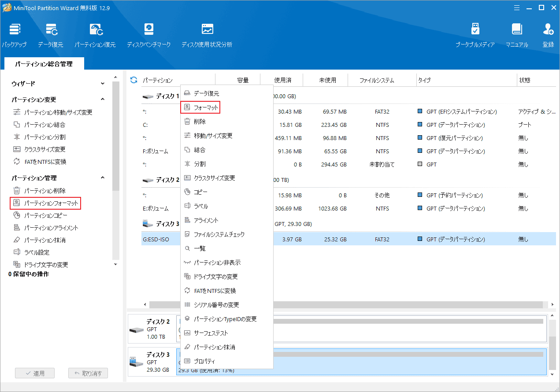Choose シリアル番号の変更 in the context menu
Viewport: 560px width, 392px height.
click(227, 305)
